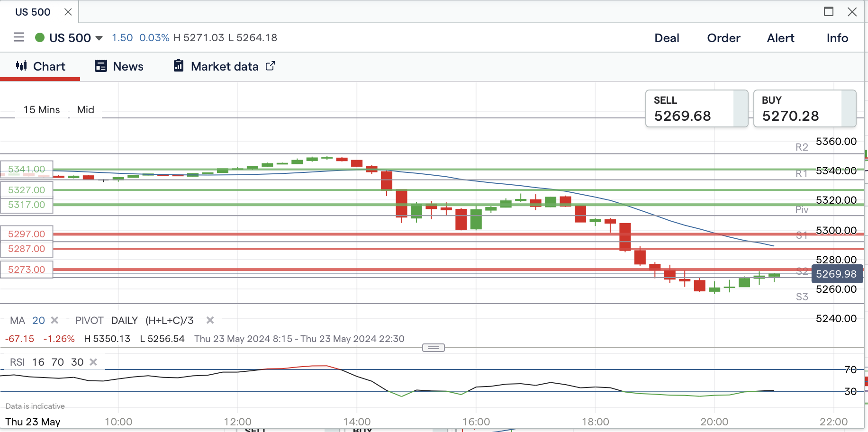Screen dimensions: 868x432
Task: Change the 15 Mins timeframe
Action: point(42,110)
